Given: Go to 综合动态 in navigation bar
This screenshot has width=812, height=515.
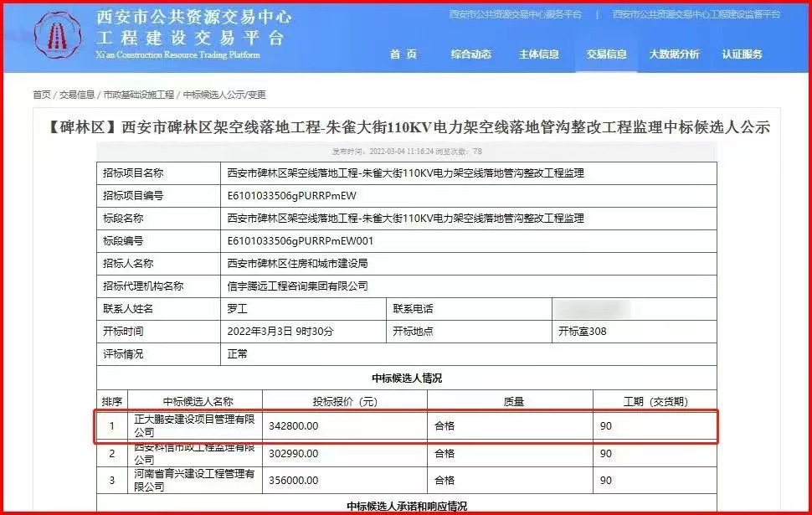Looking at the screenshot, I should point(470,54).
